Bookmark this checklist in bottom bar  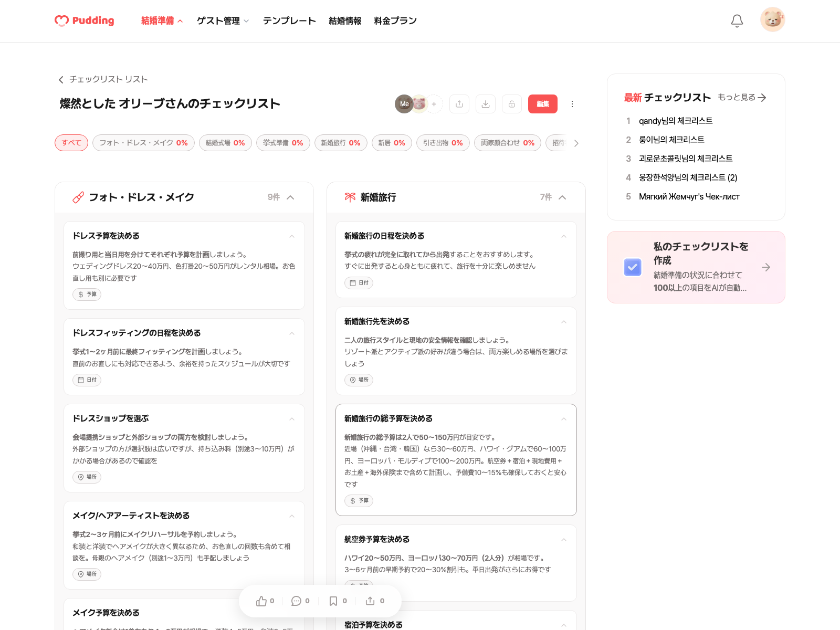[333, 601]
